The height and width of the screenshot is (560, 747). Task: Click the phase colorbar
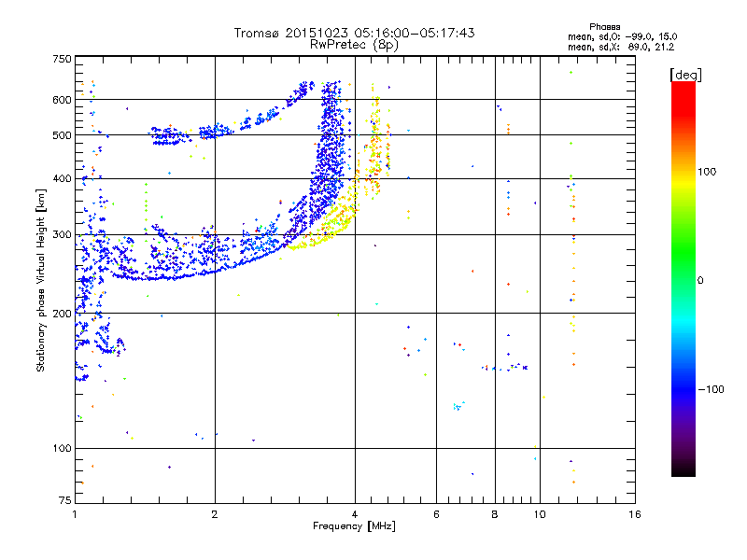click(x=684, y=278)
